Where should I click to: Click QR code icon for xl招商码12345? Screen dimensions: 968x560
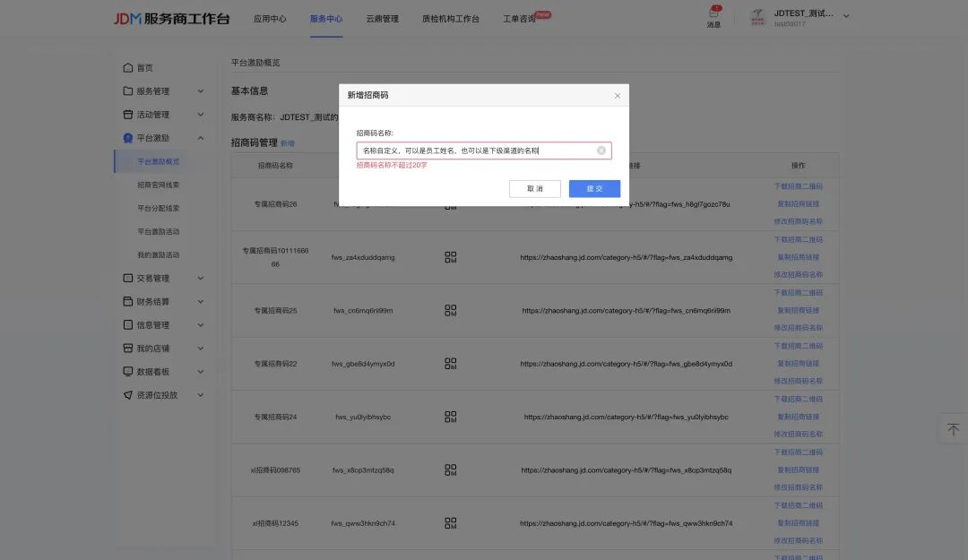point(451,523)
